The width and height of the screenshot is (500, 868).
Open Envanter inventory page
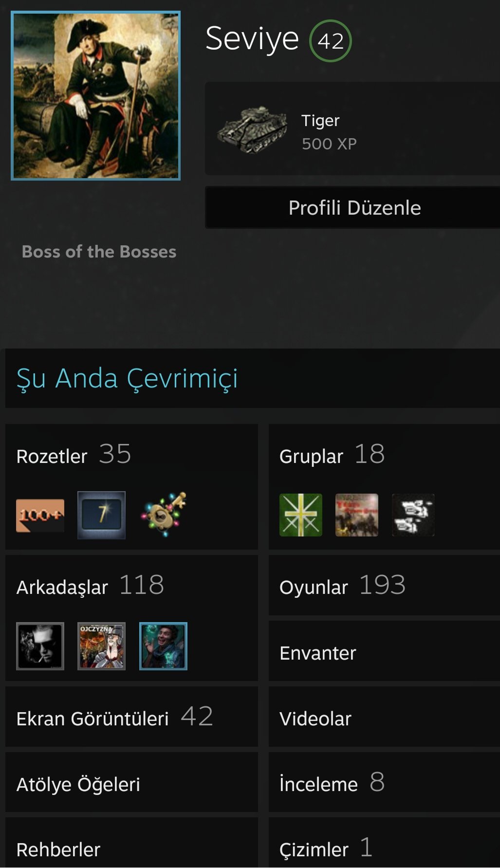click(385, 651)
